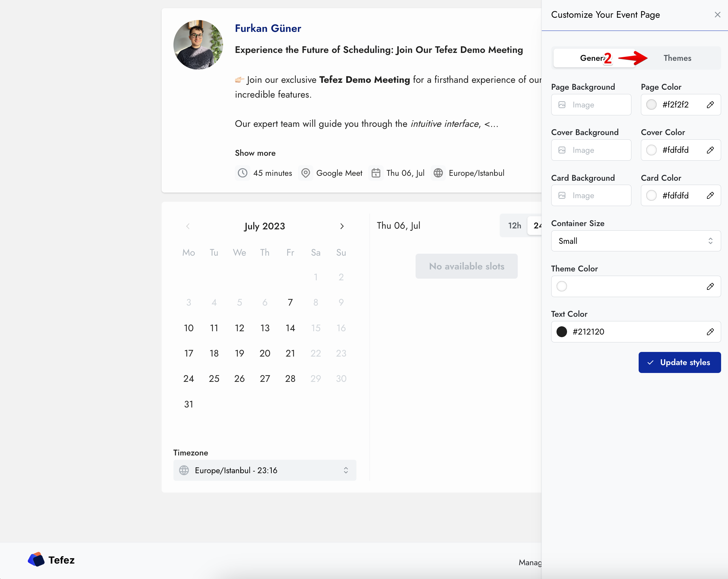Screen dimensions: 728x579
Task: Click the Google Meet location label
Action: 339,173
